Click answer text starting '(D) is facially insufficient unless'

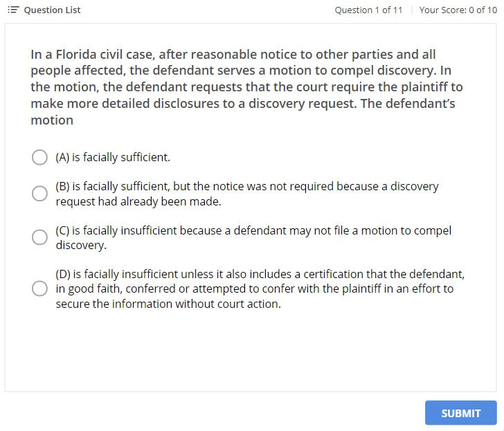point(260,274)
